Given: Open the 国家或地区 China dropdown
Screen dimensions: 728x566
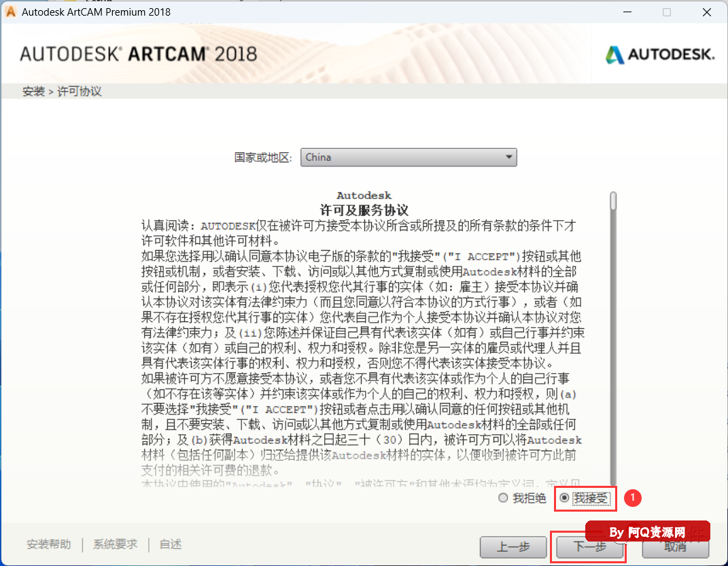Looking at the screenshot, I should point(409,157).
